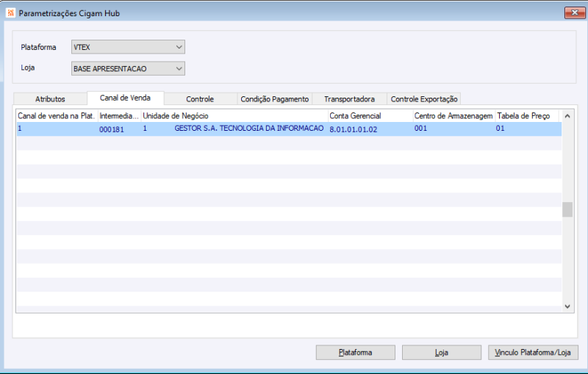Click the Cigam app icon in title bar
The image size is (588, 374).
pos(10,13)
